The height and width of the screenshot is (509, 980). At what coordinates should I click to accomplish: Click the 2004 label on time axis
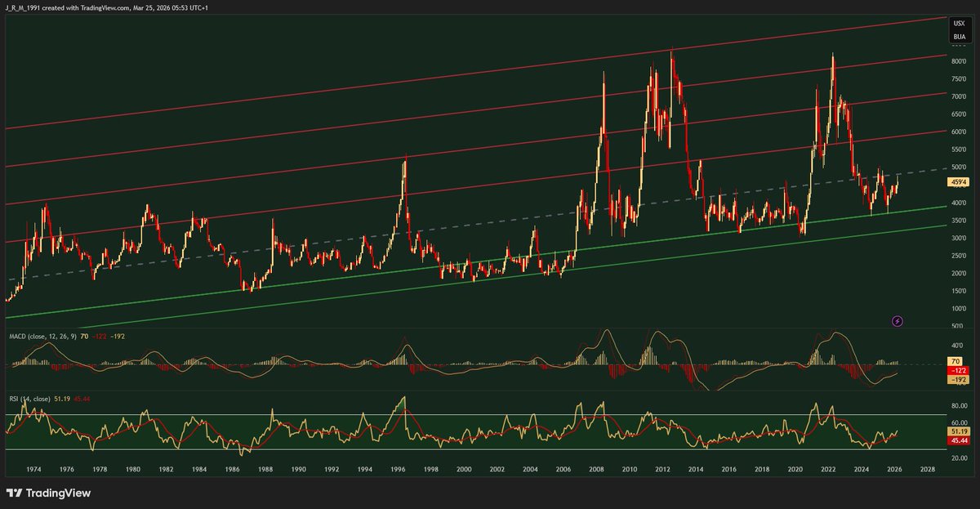(530, 471)
